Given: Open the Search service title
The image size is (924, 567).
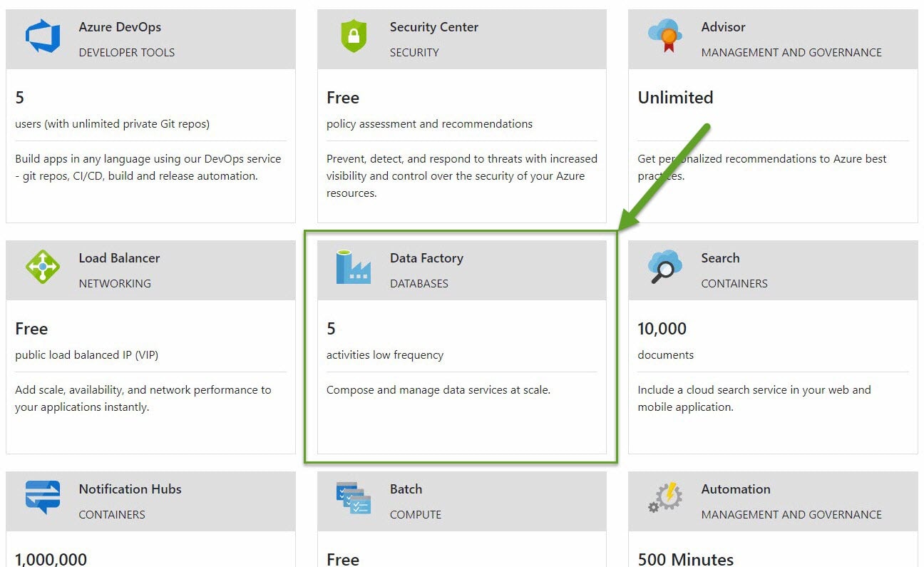Looking at the screenshot, I should point(720,258).
